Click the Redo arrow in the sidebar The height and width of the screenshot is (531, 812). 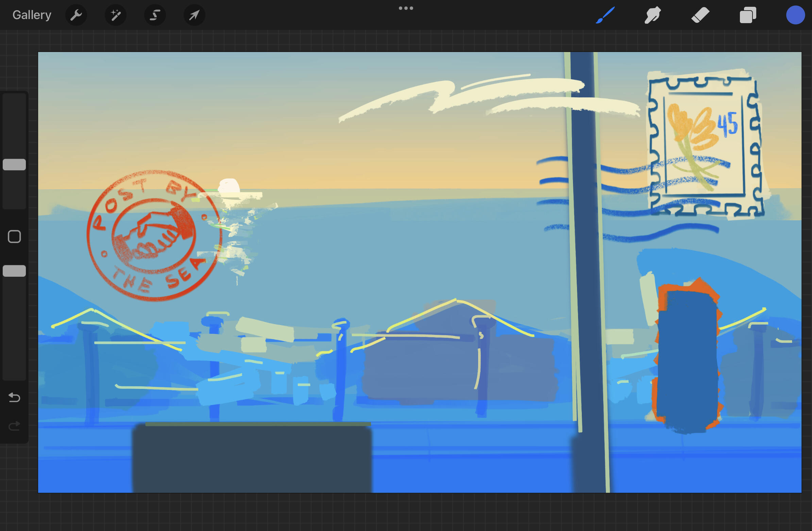pos(14,426)
